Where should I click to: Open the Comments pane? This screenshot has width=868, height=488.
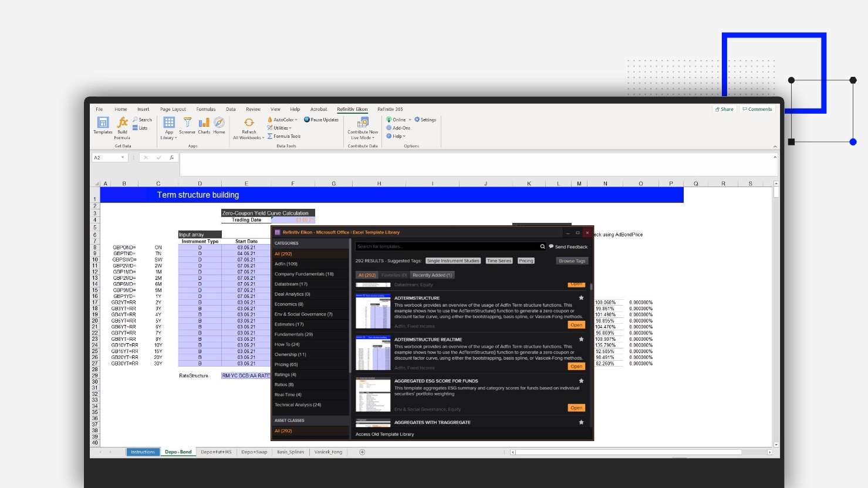coord(758,109)
